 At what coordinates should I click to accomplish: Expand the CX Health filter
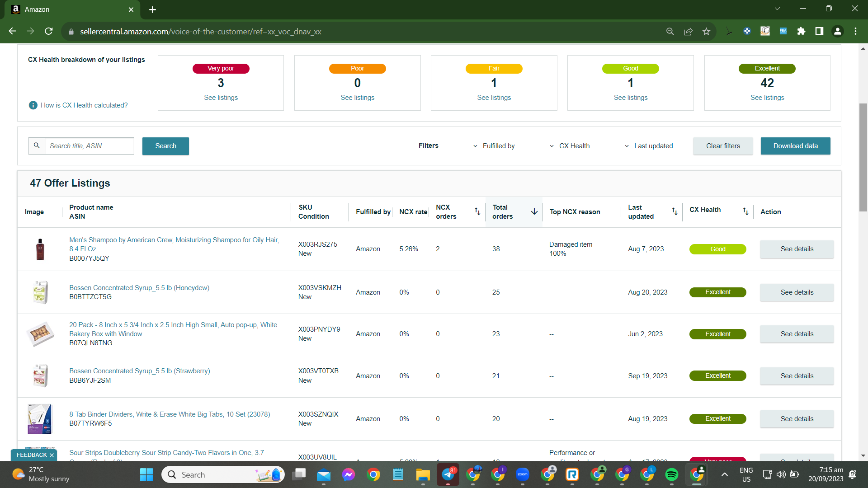click(x=570, y=146)
